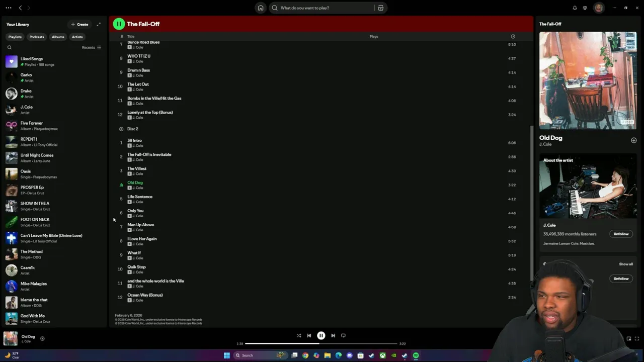This screenshot has width=644, height=362.
Task: Open the Liked Songs playlist
Action: click(x=54, y=61)
